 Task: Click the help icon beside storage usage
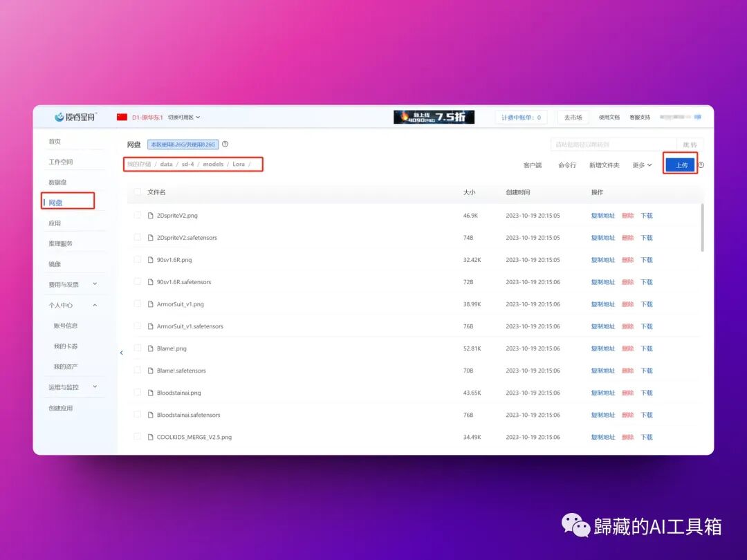225,144
